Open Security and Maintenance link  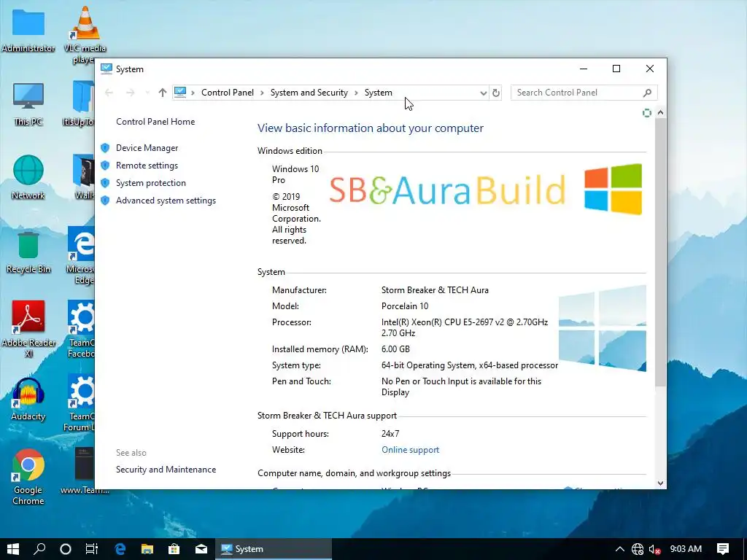coord(166,470)
